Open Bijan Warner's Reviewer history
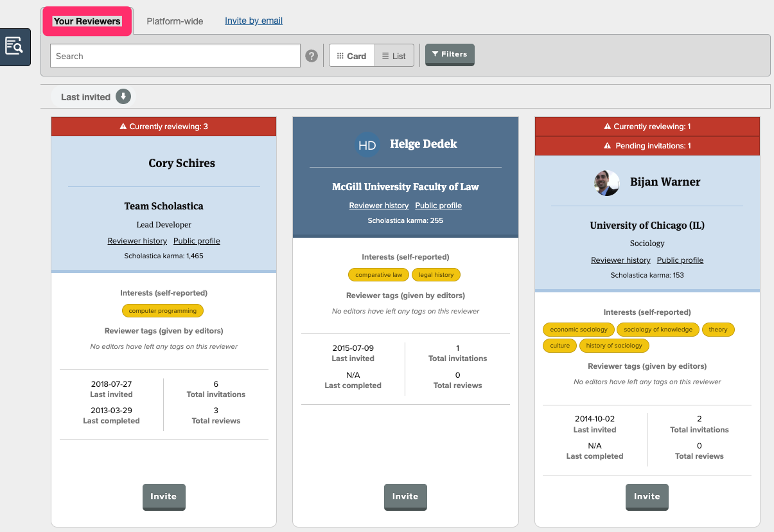This screenshot has width=774, height=532. pos(620,260)
